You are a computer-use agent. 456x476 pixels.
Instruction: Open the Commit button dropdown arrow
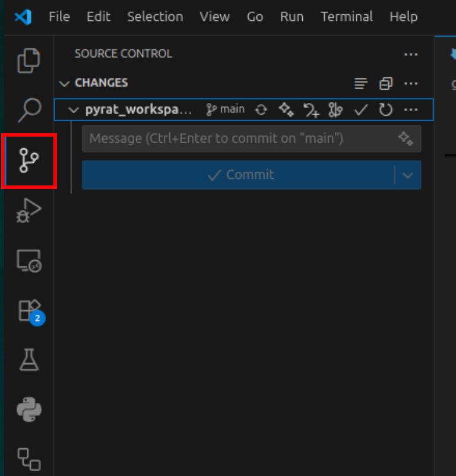point(408,175)
